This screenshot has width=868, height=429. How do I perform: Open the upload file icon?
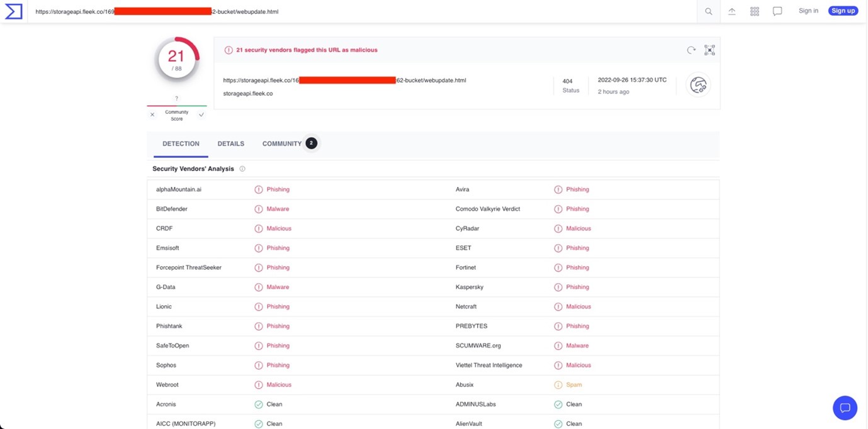coord(731,11)
